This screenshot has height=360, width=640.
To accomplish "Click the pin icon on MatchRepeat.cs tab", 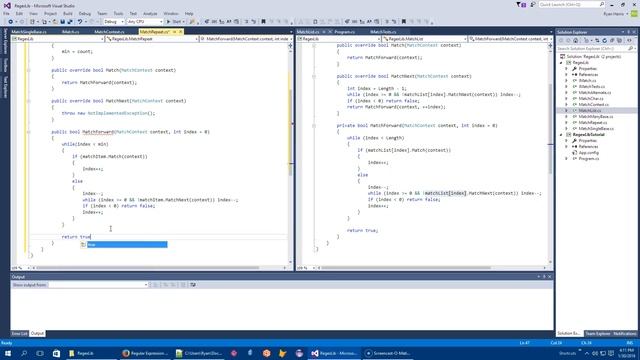I will [x=175, y=32].
